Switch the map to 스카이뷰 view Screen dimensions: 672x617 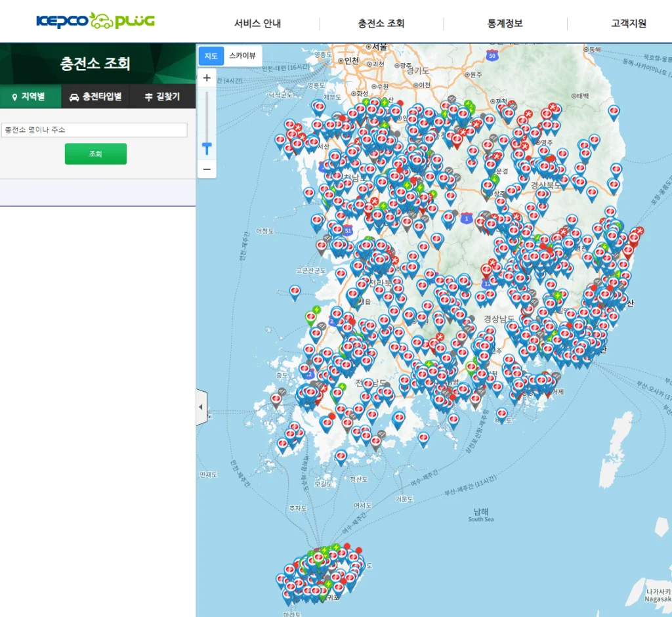[242, 56]
